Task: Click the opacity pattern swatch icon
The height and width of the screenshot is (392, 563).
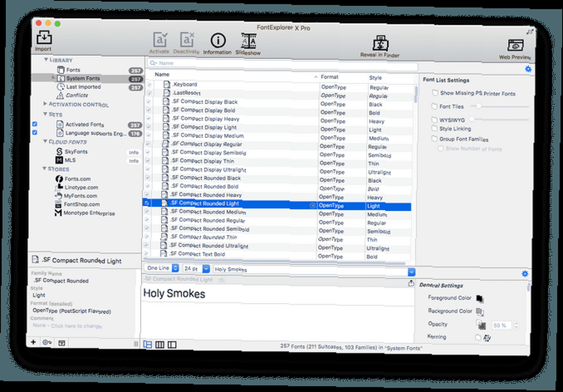Action: (481, 325)
